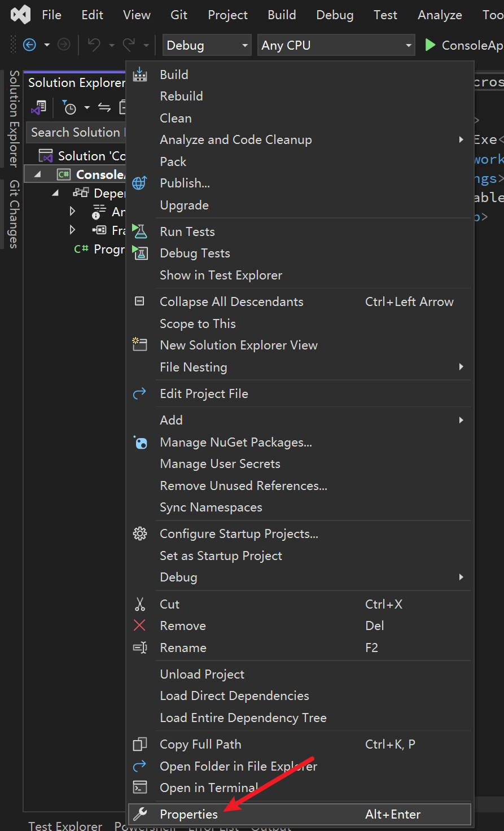
Task: Click the Manage NuGet Packages icon
Action: click(140, 443)
